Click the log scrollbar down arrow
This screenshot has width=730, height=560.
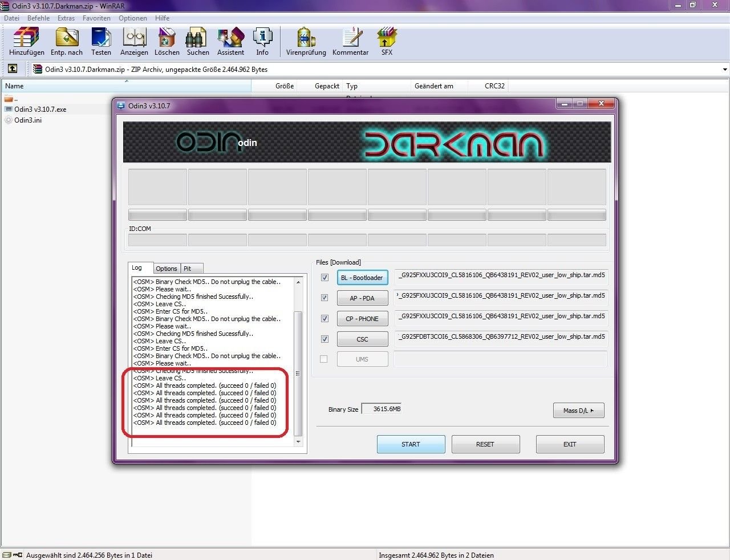point(298,442)
